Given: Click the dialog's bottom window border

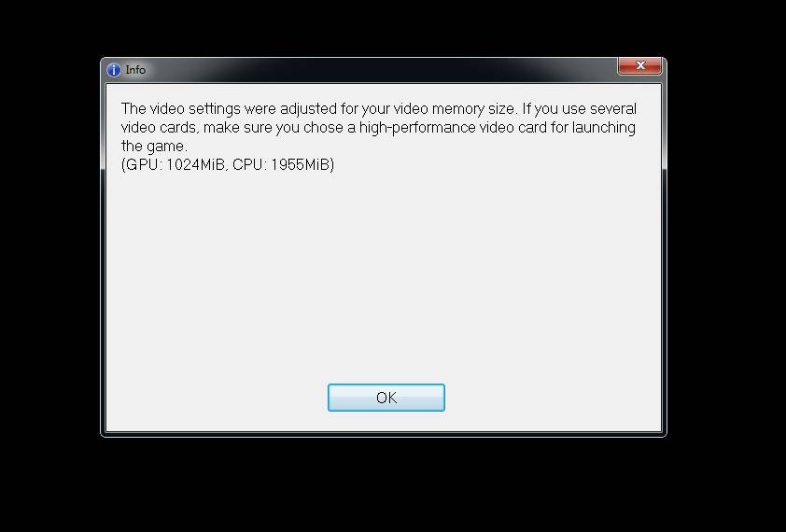Looking at the screenshot, I should click(x=384, y=434).
